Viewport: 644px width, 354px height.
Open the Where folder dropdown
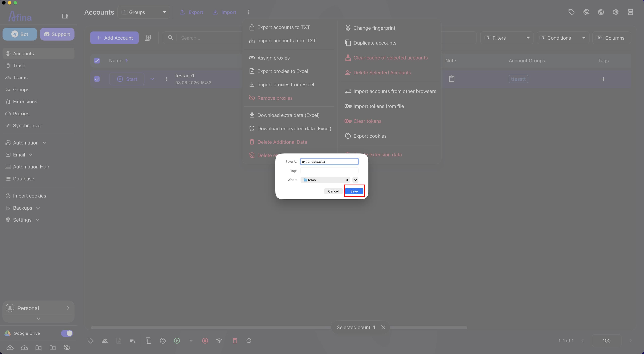point(325,180)
